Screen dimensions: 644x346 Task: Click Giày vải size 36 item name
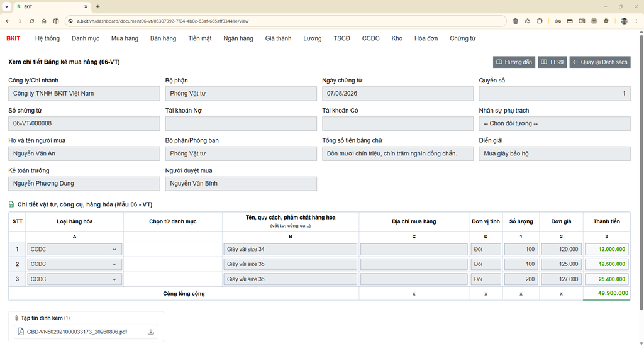[x=291, y=279]
